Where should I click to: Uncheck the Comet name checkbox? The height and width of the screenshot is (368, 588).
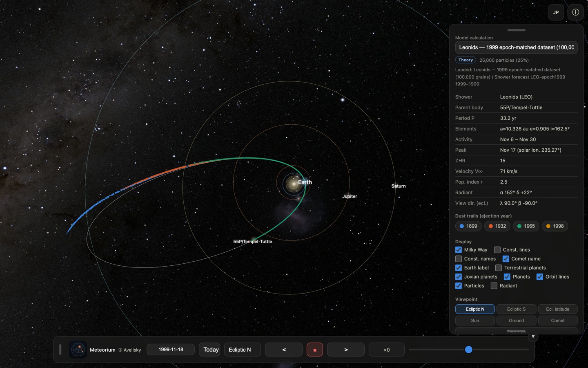506,259
